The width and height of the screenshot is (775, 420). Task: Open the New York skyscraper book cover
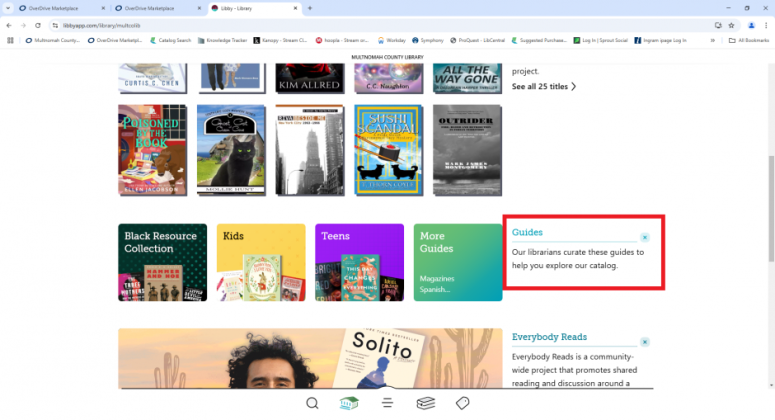click(x=309, y=150)
